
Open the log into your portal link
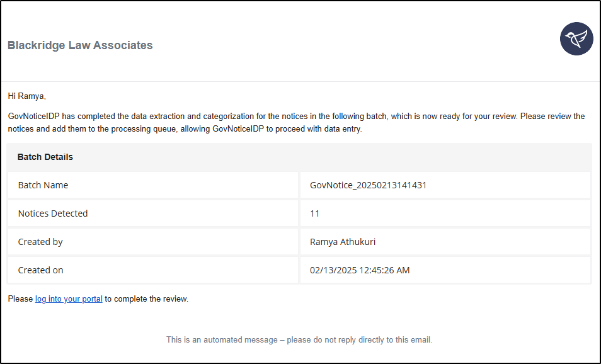click(x=68, y=299)
